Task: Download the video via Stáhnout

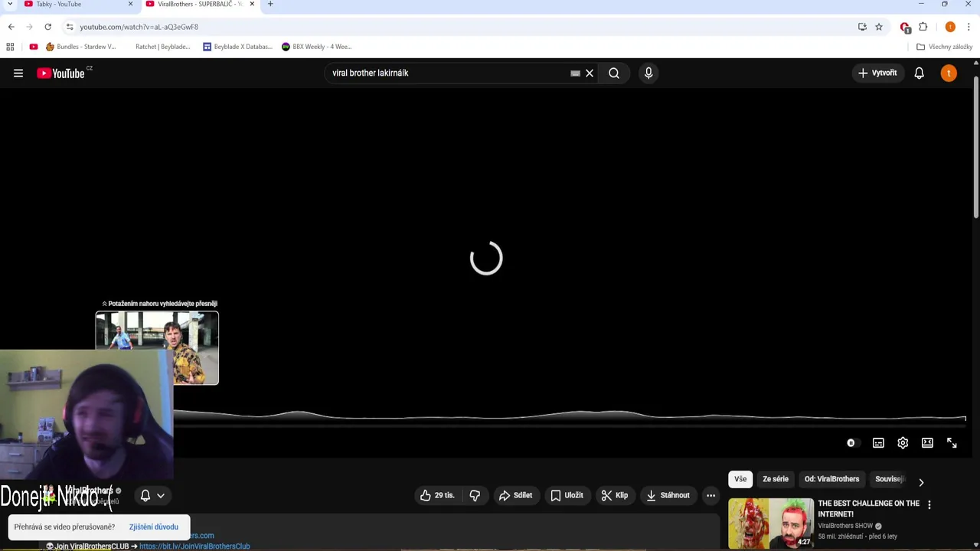Action: tap(668, 495)
